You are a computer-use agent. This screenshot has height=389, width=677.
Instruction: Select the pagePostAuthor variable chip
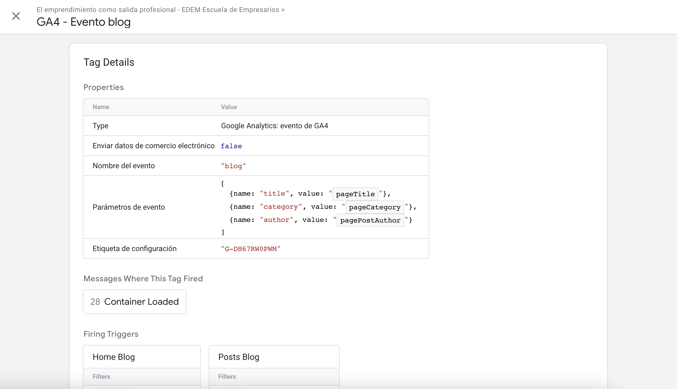tap(370, 220)
